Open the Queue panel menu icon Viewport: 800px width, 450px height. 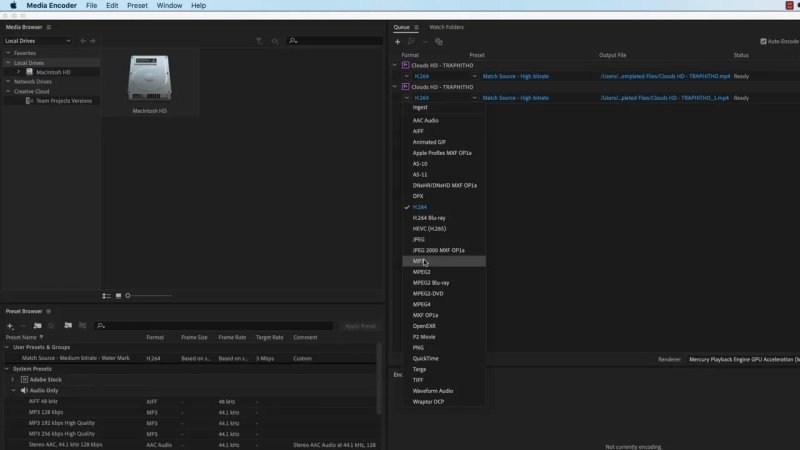pos(416,27)
